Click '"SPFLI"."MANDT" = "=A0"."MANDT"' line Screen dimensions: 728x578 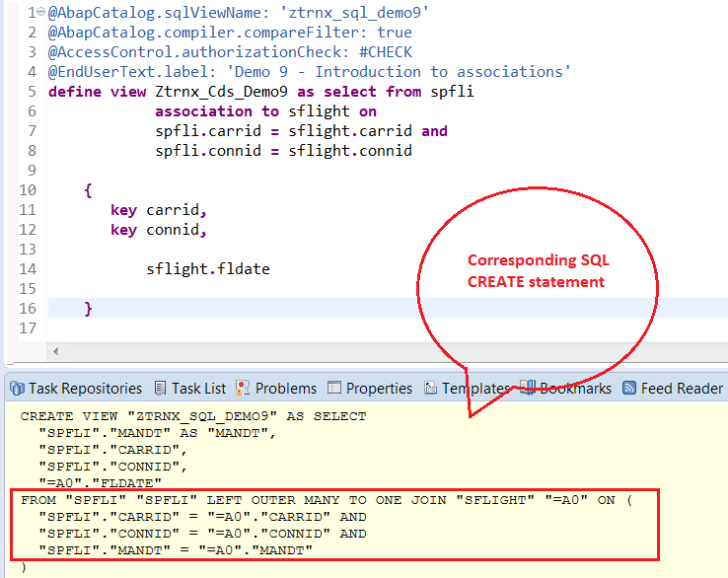[176, 550]
